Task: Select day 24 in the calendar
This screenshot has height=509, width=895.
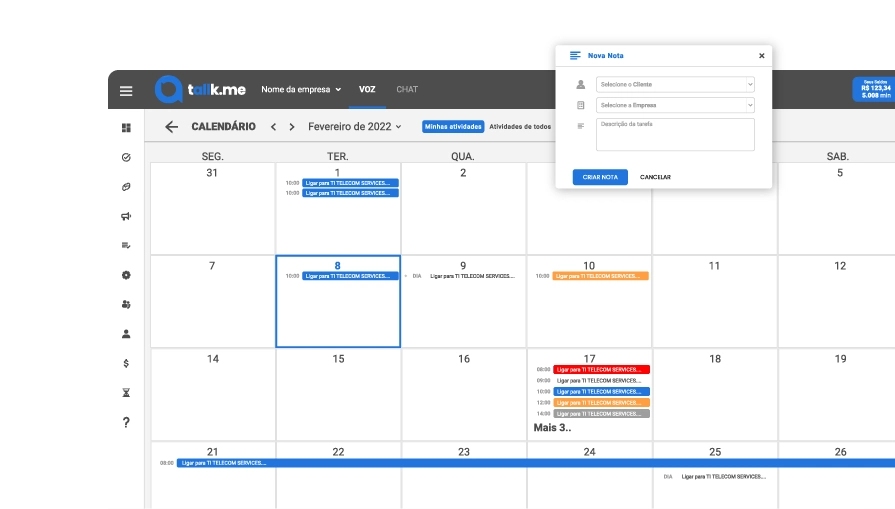Action: tap(589, 452)
